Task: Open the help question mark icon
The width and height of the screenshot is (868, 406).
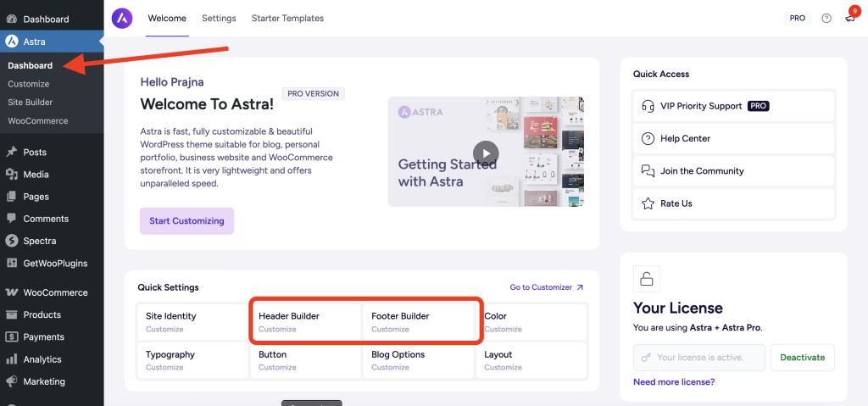Action: click(x=826, y=18)
